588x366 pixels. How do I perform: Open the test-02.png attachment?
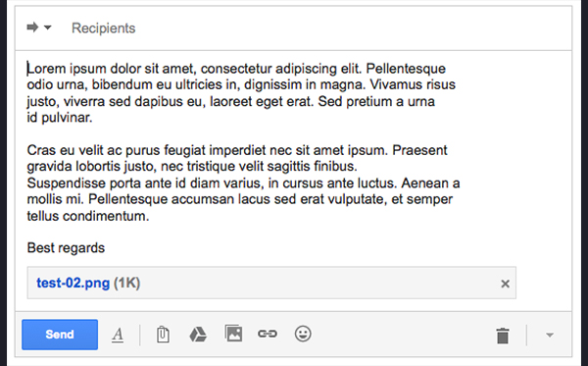coord(73,283)
